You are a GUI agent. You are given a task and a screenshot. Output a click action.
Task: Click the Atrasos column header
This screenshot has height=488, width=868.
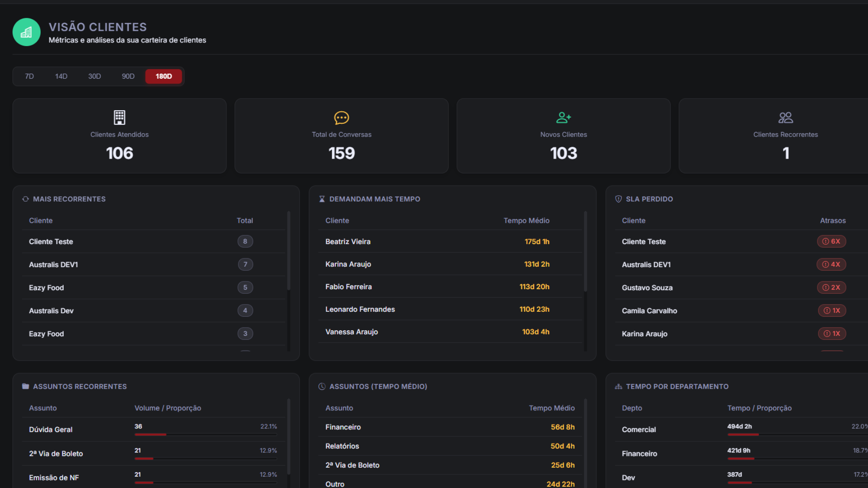[x=833, y=221]
